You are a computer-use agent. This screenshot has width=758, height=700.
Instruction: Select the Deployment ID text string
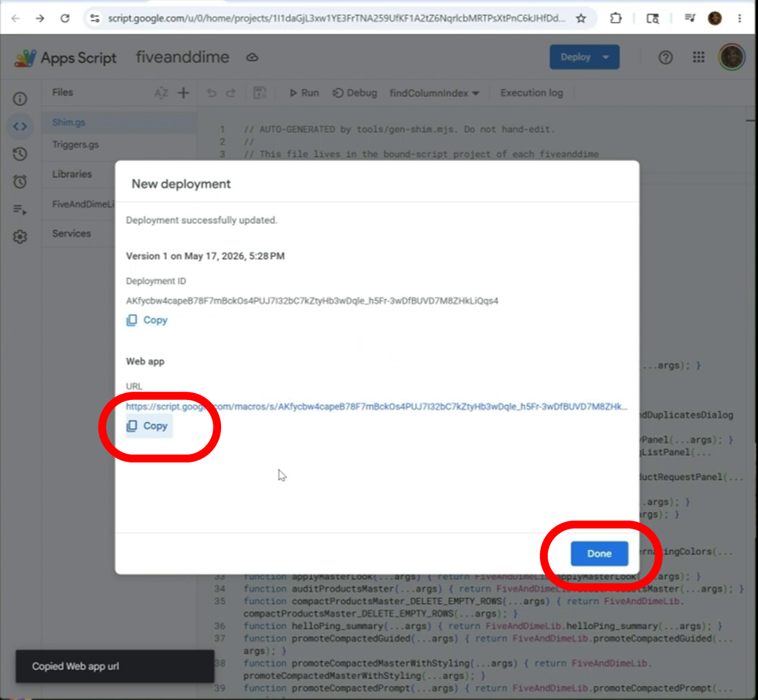[x=312, y=301]
